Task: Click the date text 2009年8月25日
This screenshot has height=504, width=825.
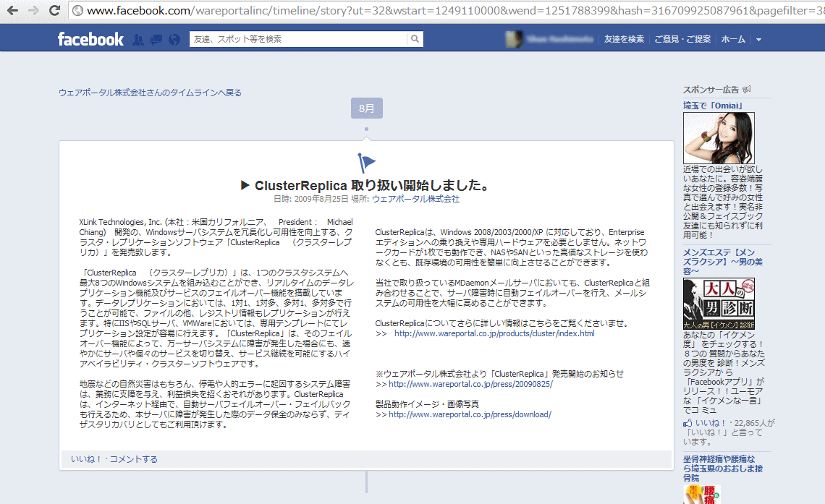Action: 321,199
